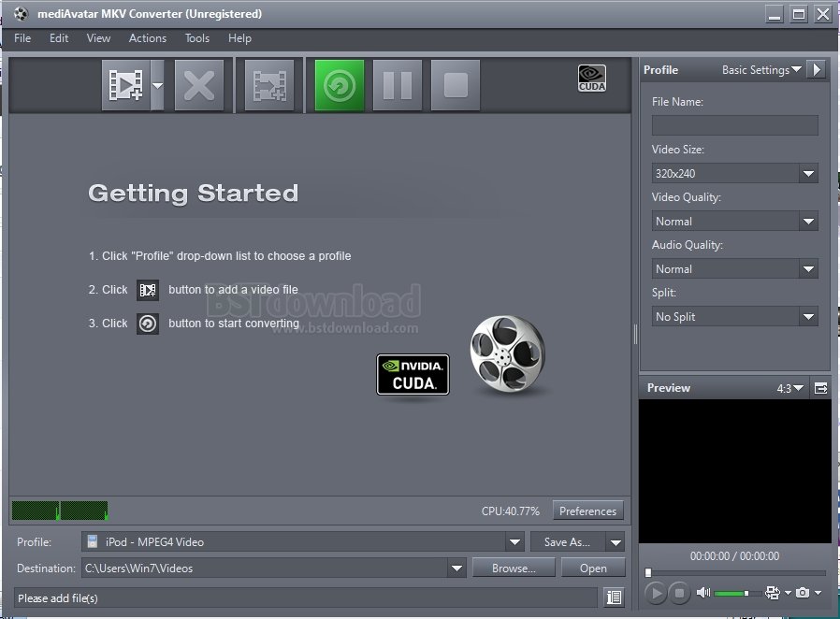840x619 pixels.
Task: Open the Help menu
Action: pos(239,38)
